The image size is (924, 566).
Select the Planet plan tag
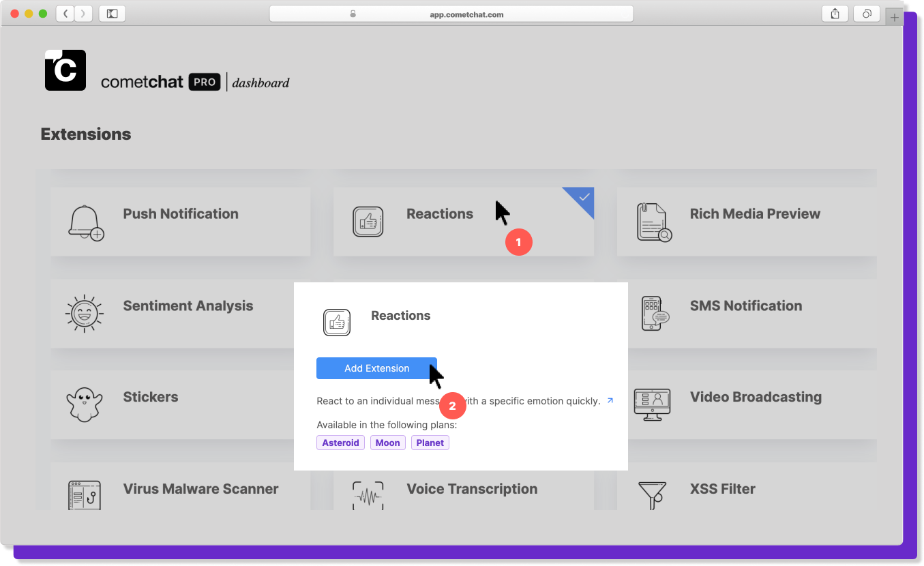click(x=430, y=443)
